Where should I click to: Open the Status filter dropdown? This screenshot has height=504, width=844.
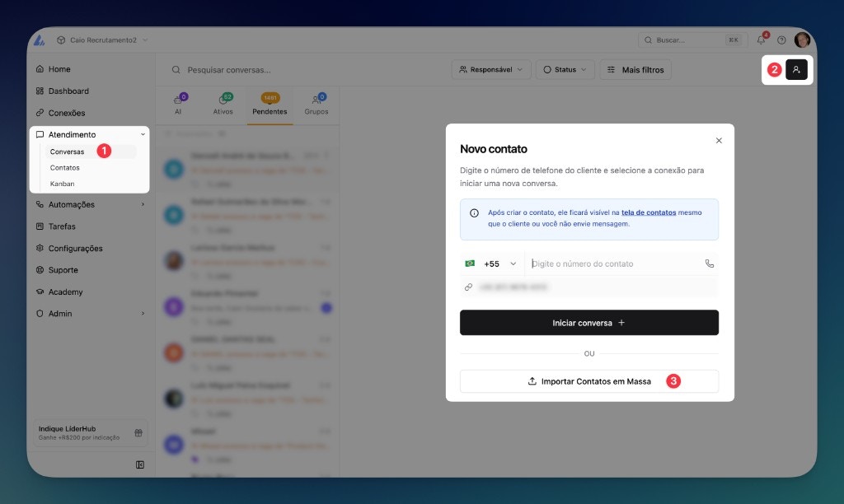pyautogui.click(x=565, y=69)
